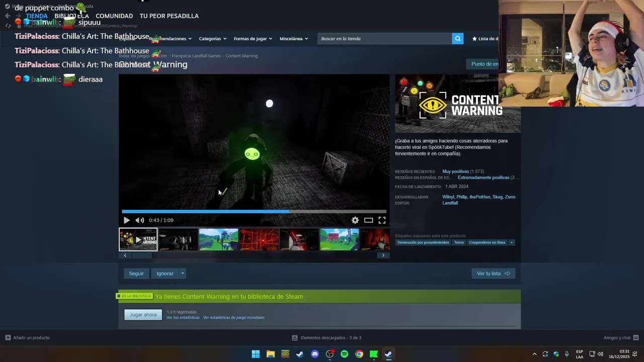Open the Windows Security shield tray icon

556,354
